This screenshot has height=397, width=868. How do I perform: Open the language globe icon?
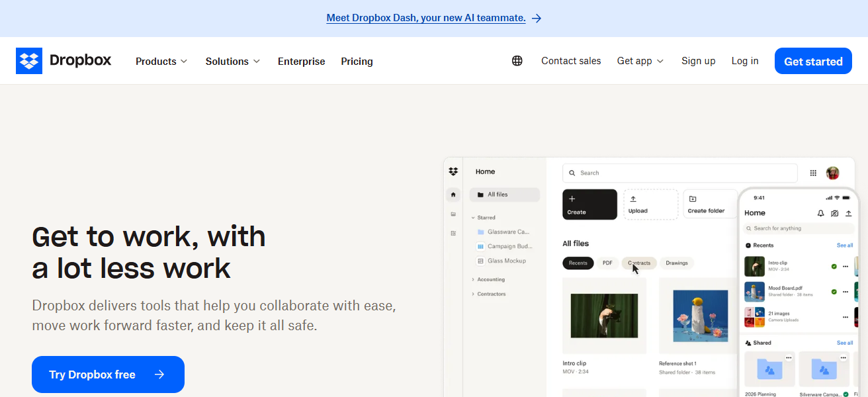517,61
